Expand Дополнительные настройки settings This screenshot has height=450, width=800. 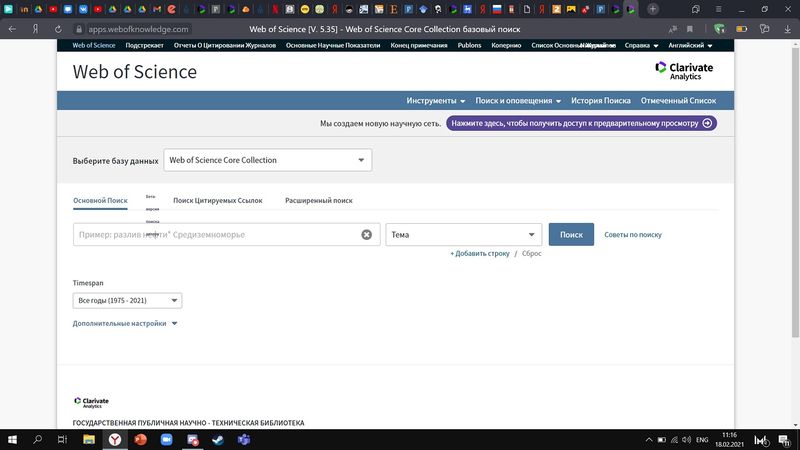tap(124, 323)
